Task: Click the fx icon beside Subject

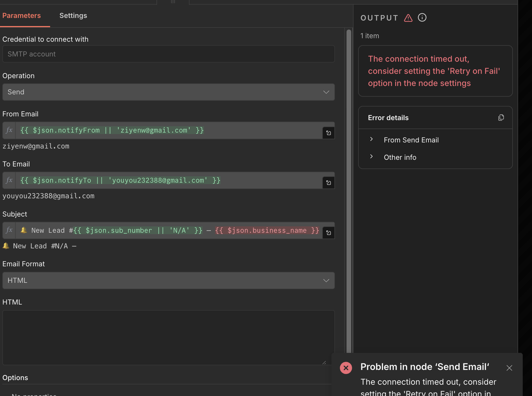Action: pos(9,230)
